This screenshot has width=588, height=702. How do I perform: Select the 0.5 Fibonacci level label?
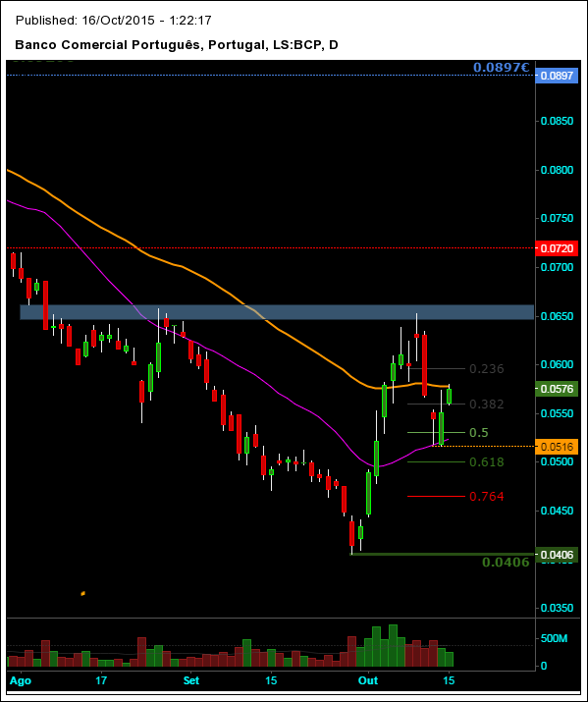pos(479,433)
